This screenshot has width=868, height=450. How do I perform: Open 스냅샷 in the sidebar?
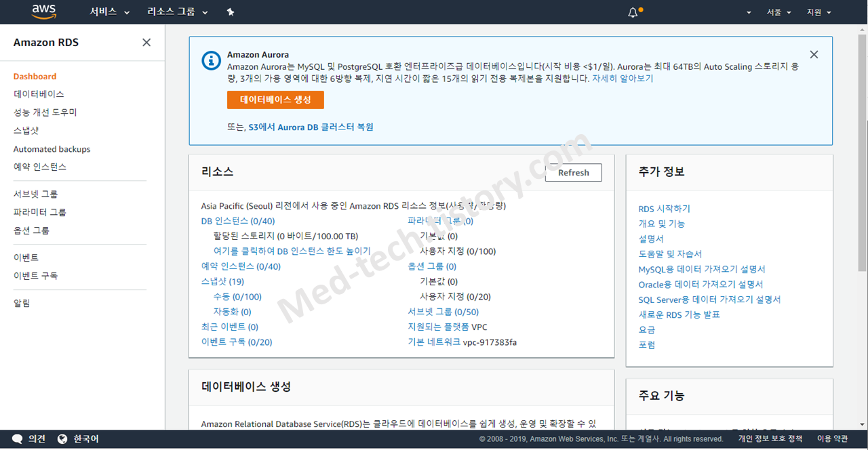coord(26,131)
